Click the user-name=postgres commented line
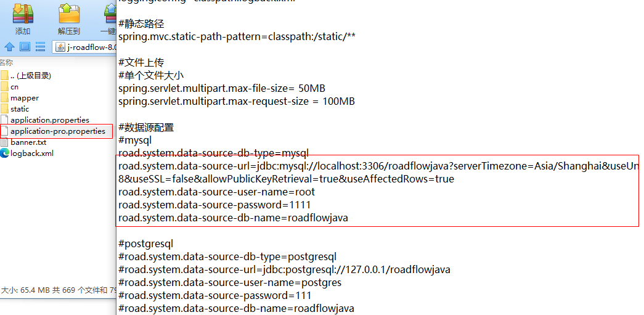 tap(230, 282)
